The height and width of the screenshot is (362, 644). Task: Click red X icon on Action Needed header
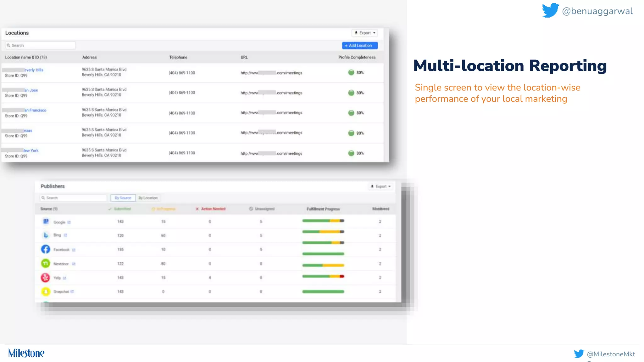[197, 209]
